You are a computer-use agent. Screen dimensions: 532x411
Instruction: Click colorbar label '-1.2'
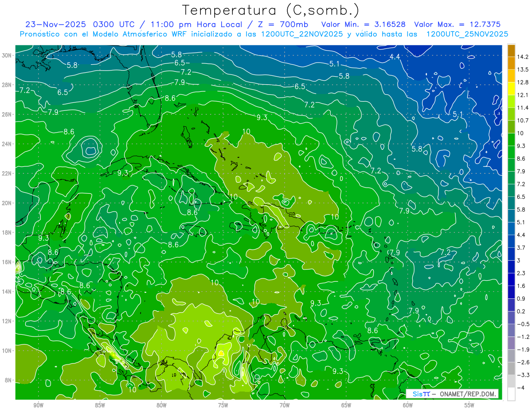click(523, 337)
